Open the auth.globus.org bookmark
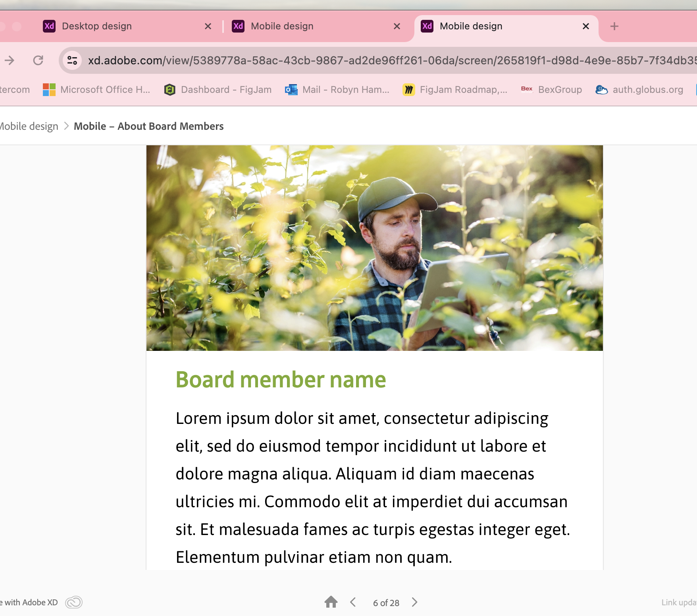 639,90
